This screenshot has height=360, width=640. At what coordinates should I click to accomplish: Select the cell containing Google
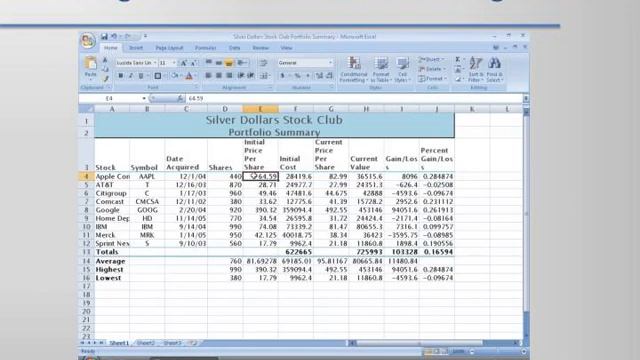pyautogui.click(x=112, y=210)
